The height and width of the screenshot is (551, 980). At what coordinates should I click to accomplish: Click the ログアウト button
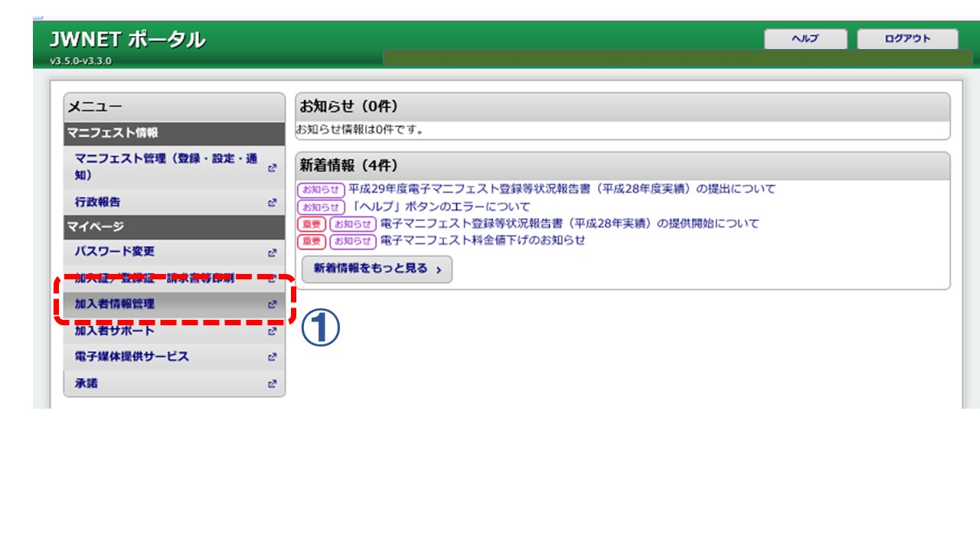(907, 39)
